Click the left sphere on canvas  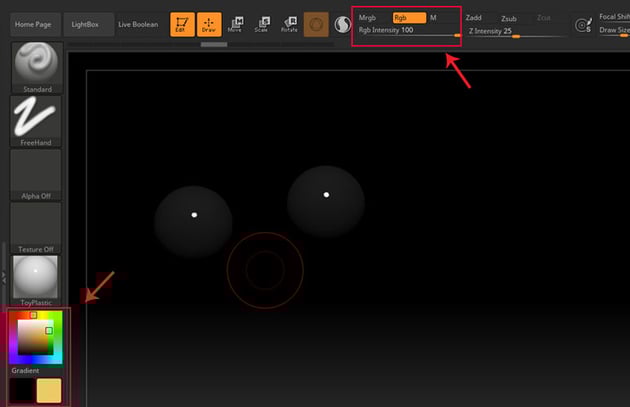(x=193, y=222)
